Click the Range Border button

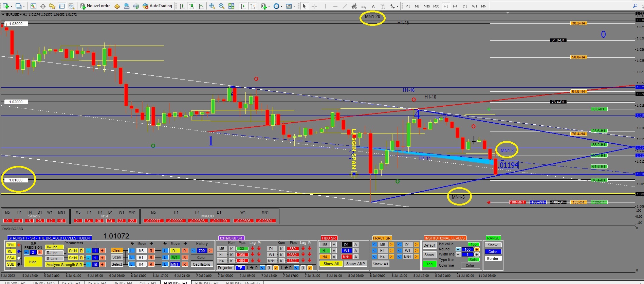tap(493, 259)
